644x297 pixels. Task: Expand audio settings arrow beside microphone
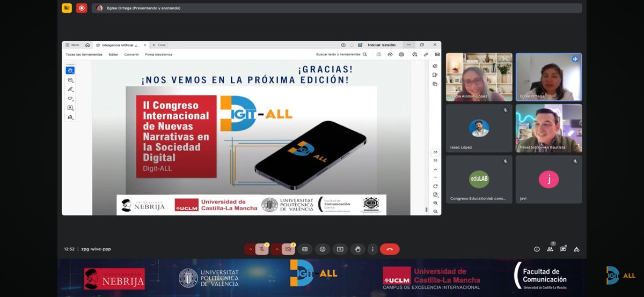pos(250,249)
